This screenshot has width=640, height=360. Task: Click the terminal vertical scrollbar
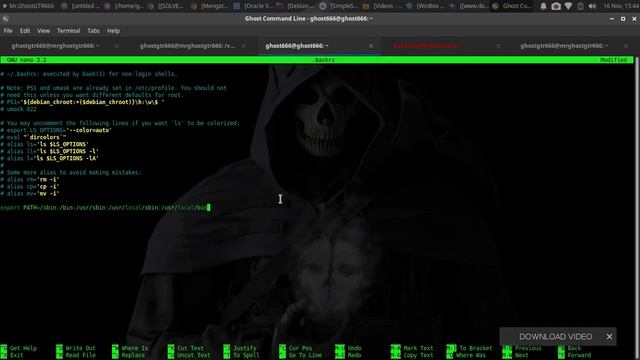(637, 200)
